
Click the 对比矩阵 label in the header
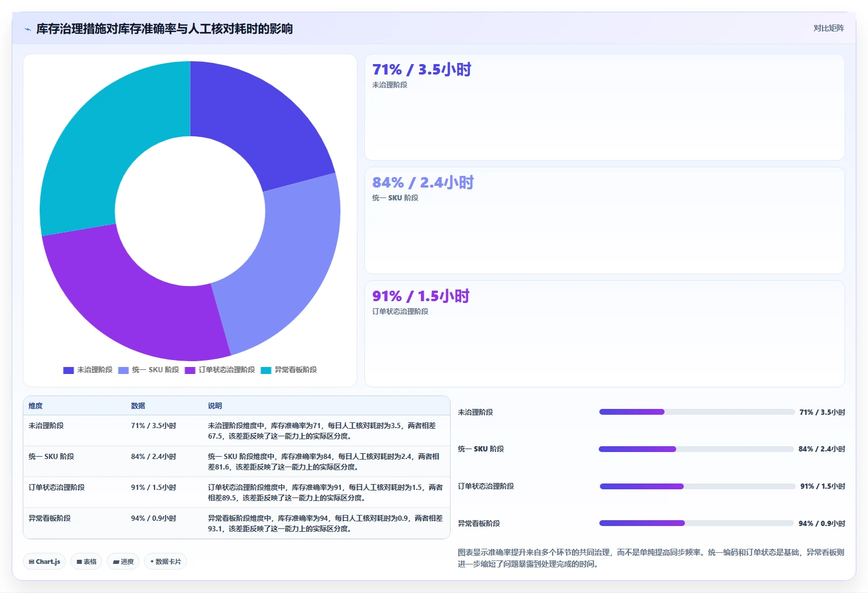pos(828,28)
